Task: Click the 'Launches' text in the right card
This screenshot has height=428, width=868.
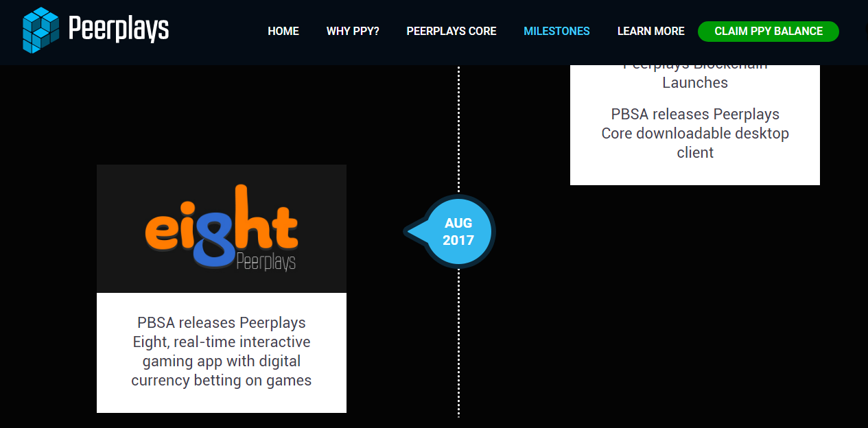Action: pyautogui.click(x=695, y=82)
